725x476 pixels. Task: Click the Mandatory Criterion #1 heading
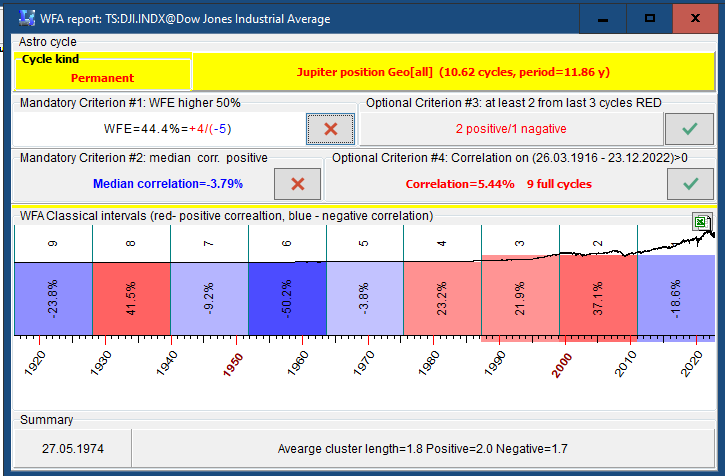pyautogui.click(x=130, y=103)
